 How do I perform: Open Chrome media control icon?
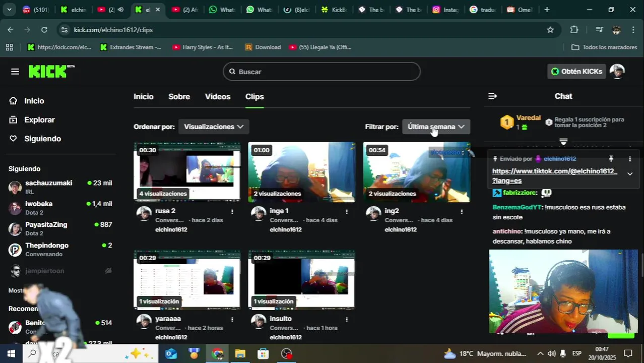(599, 30)
